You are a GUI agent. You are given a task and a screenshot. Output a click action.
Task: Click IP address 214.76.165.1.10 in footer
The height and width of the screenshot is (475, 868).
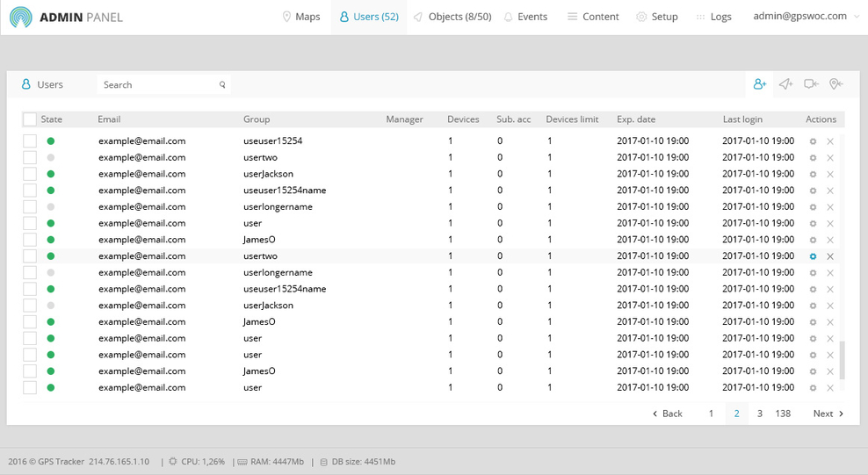click(x=119, y=462)
